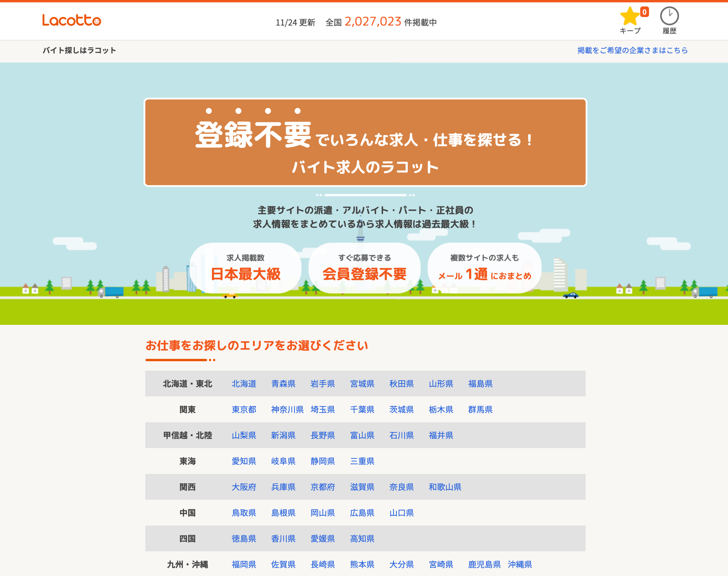Choose 神奈川県 from the Kanto row

pos(287,409)
